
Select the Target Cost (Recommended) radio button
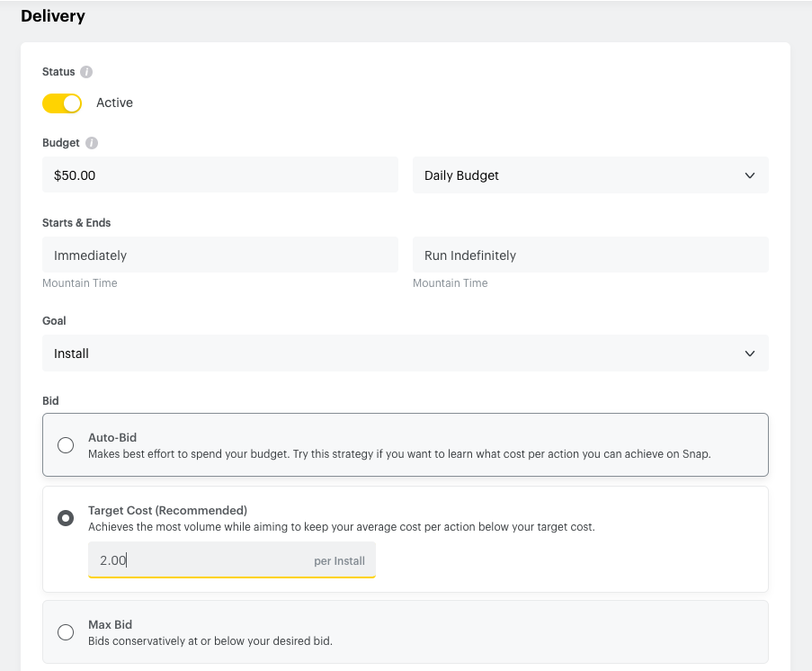(x=66, y=518)
